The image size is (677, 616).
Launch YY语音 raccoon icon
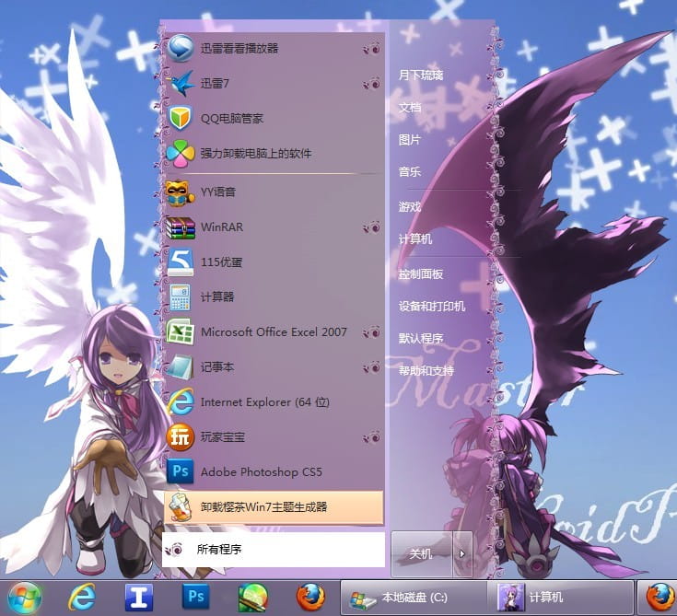(180, 192)
